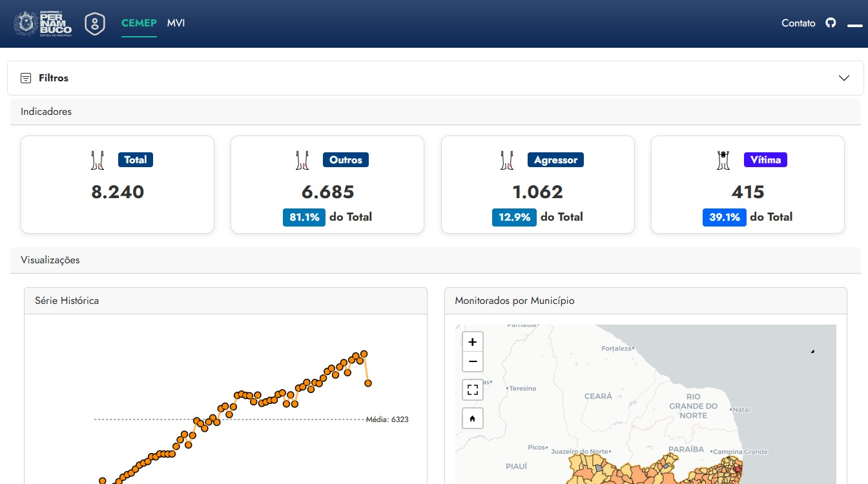Zoom in on the municipality map
Viewport: 868px width, 484px height.
[x=473, y=342]
